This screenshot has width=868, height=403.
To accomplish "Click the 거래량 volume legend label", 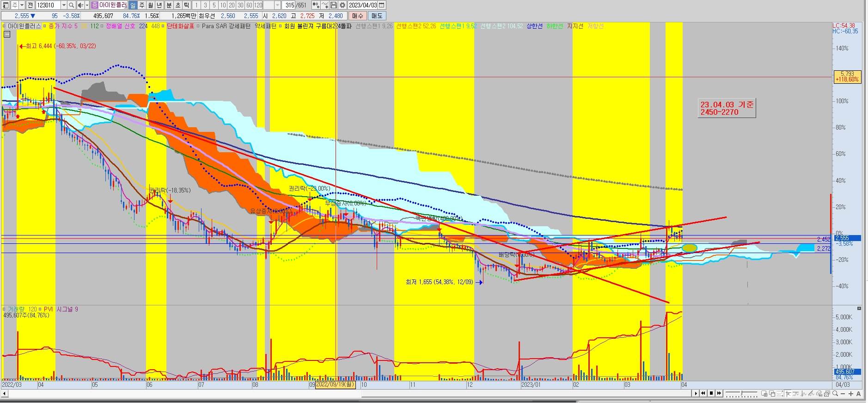I will (x=16, y=309).
